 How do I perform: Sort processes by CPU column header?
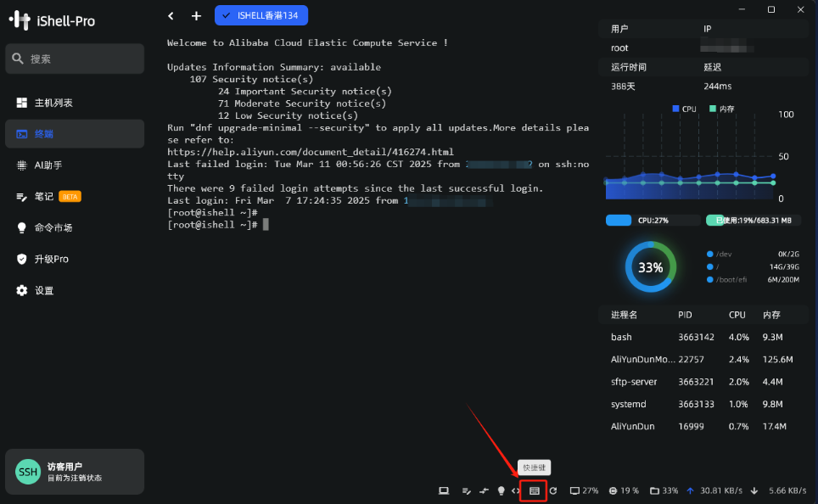[737, 315]
